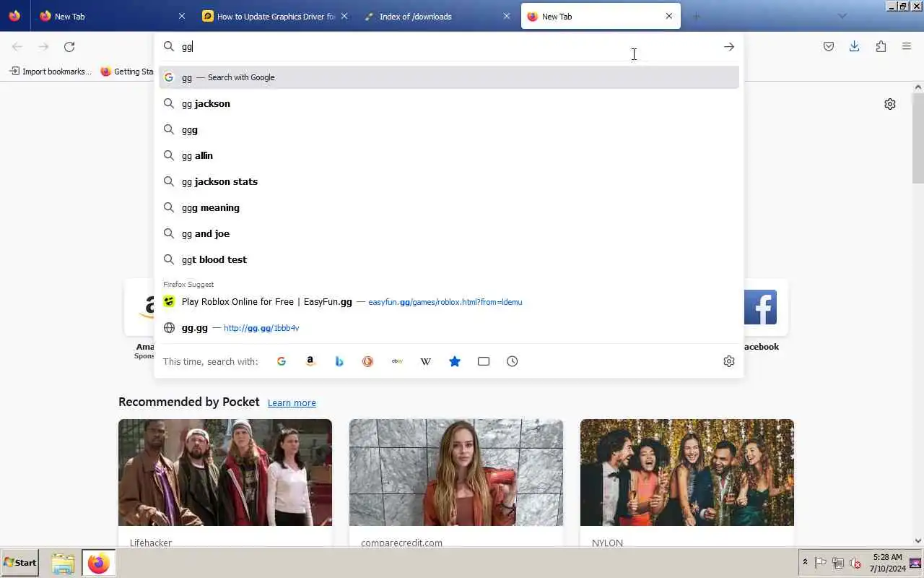Open the Facebook shortcut tile
This screenshot has height=578, width=924.
point(761,308)
